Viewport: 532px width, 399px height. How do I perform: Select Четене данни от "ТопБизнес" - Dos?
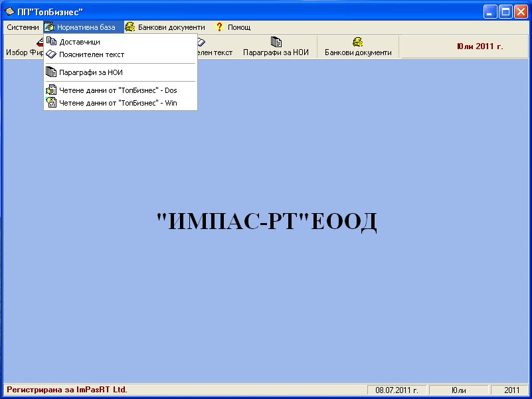120,90
